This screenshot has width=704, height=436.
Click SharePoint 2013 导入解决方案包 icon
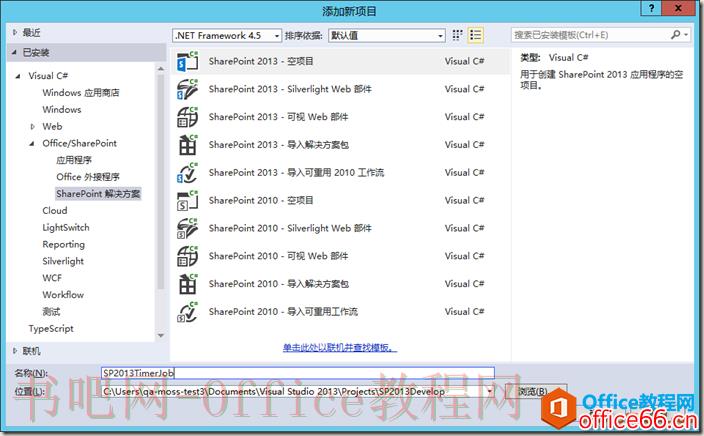[188, 145]
